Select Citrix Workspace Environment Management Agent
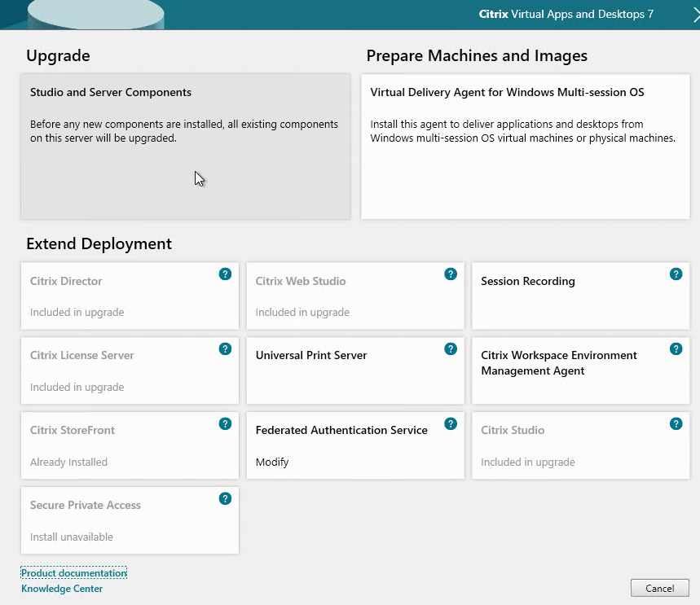700x605 pixels. coord(579,370)
